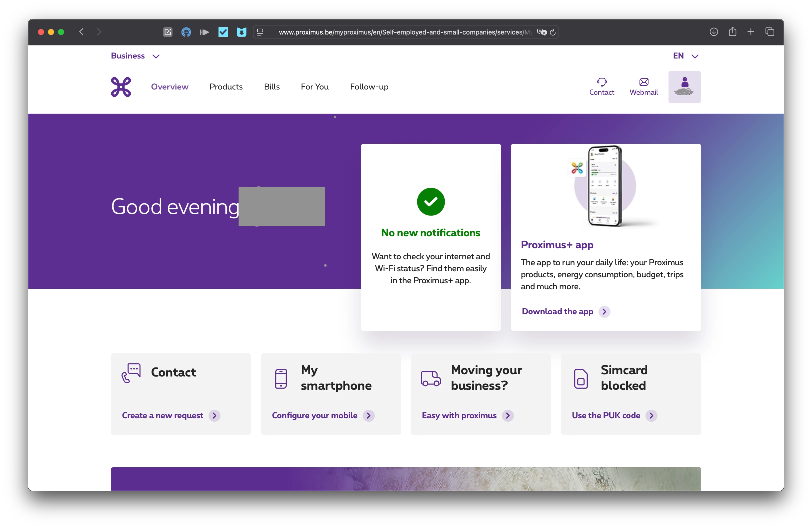Image resolution: width=812 pixels, height=528 pixels.
Task: Open downloads icon in Safari toolbar
Action: click(x=714, y=32)
